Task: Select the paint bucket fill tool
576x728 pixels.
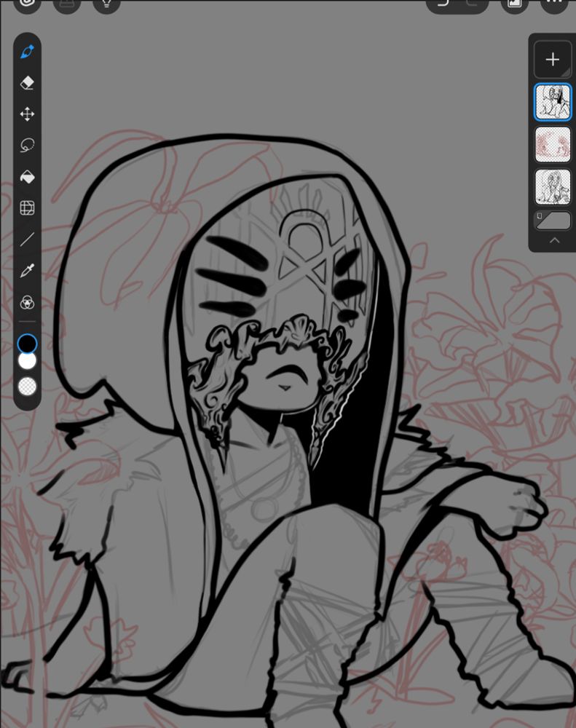Action: point(27,177)
